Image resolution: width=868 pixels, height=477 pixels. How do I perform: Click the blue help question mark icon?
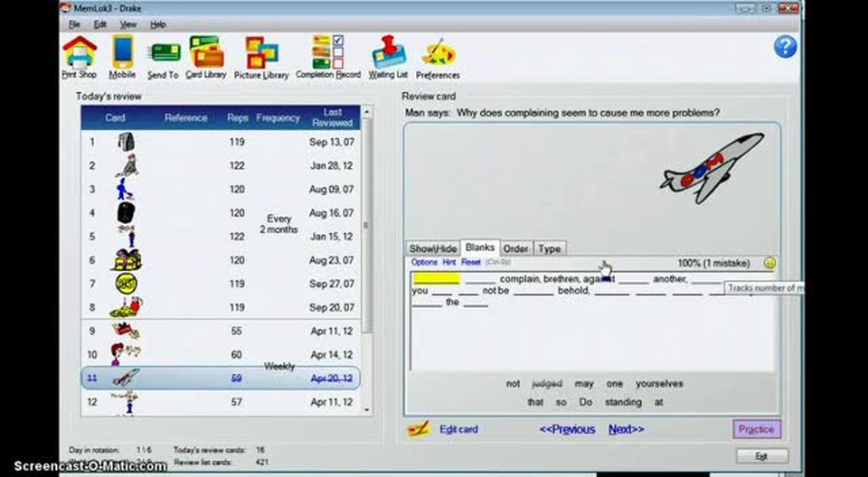tap(785, 47)
